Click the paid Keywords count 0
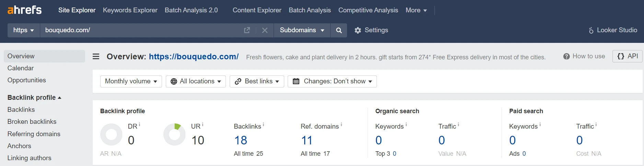Screen dimensions: 644x166 513,140
